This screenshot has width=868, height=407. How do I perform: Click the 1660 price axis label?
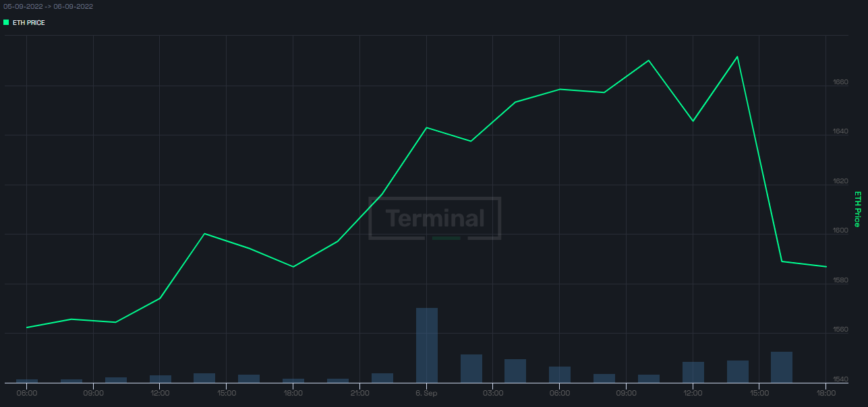840,82
